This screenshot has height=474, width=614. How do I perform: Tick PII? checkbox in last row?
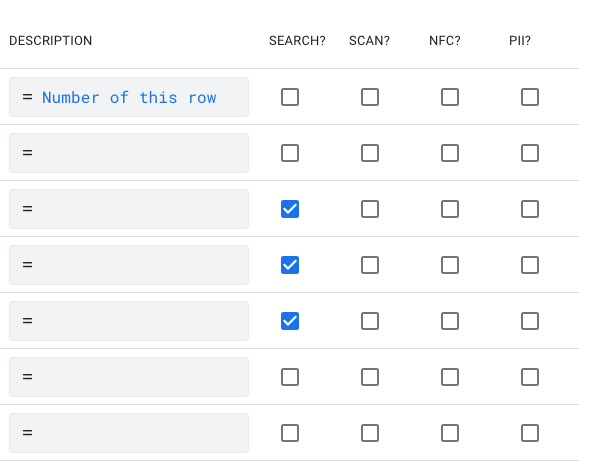click(530, 433)
